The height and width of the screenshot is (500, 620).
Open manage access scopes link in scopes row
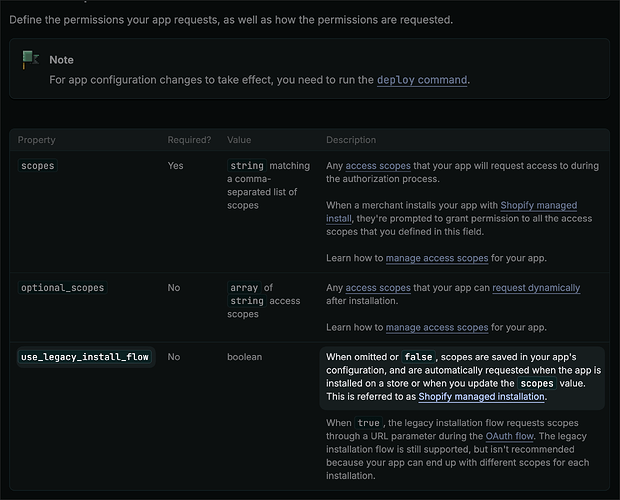(x=437, y=258)
